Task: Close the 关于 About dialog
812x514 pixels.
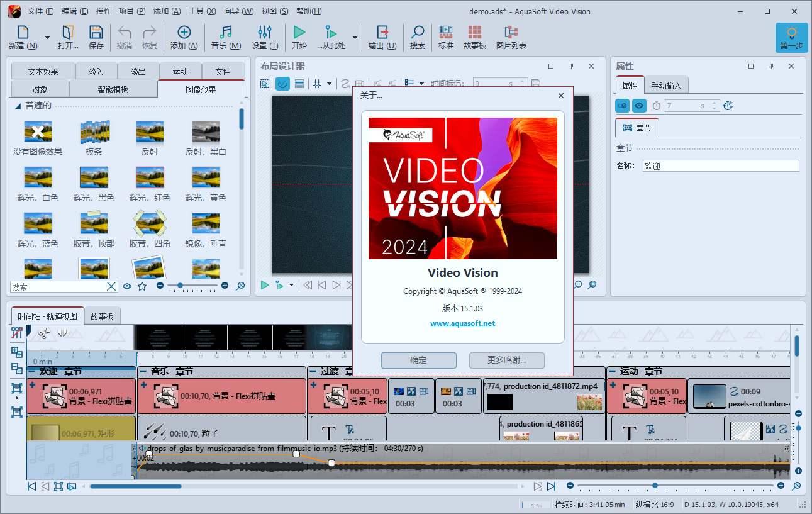Action: (x=561, y=96)
